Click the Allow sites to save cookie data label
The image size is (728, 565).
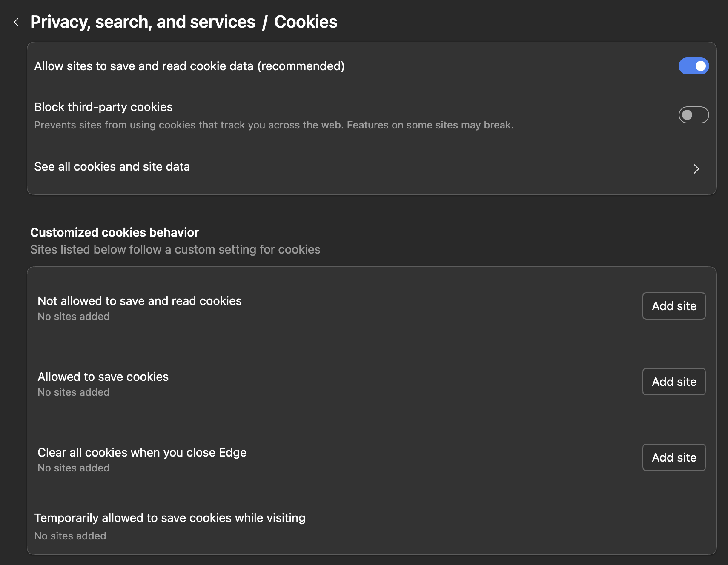pos(189,66)
